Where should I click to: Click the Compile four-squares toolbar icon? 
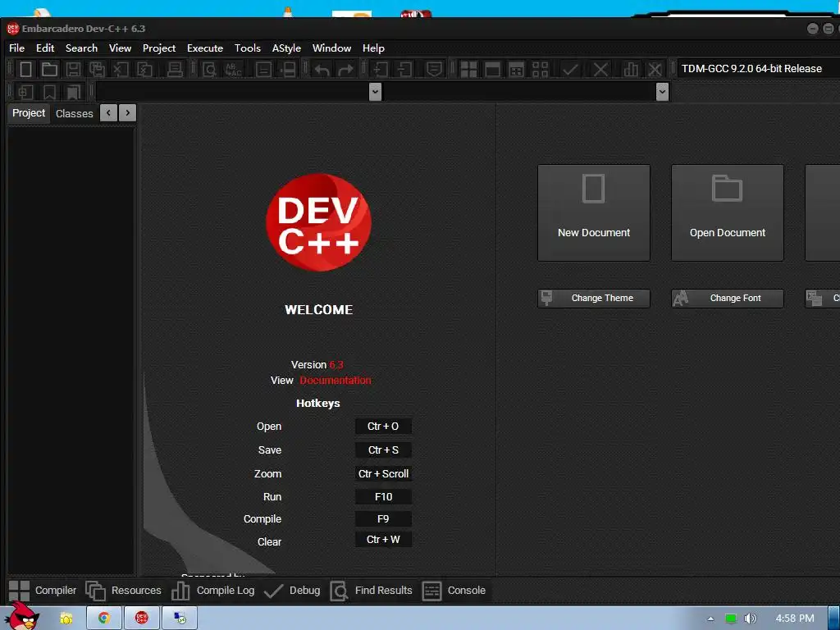[468, 69]
